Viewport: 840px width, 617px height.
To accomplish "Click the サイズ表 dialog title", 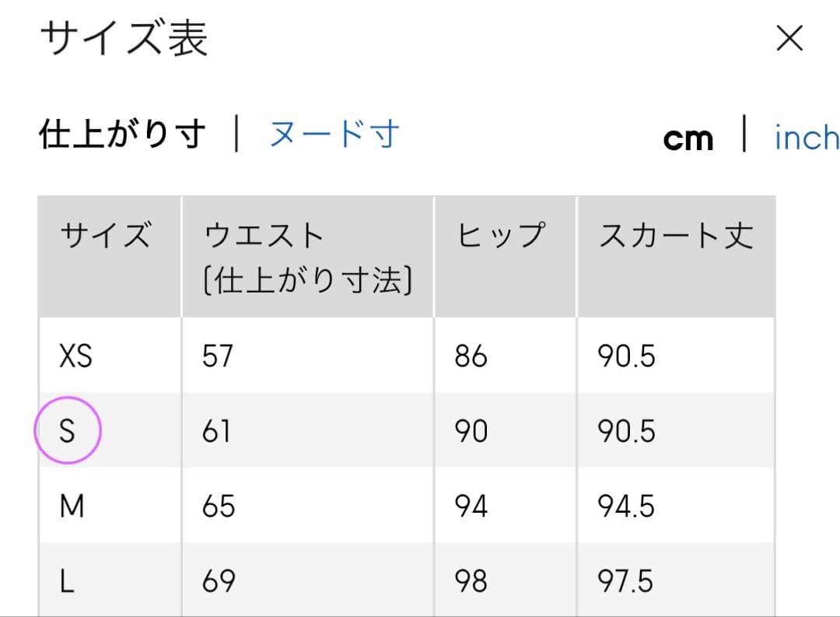I will pos(124,39).
